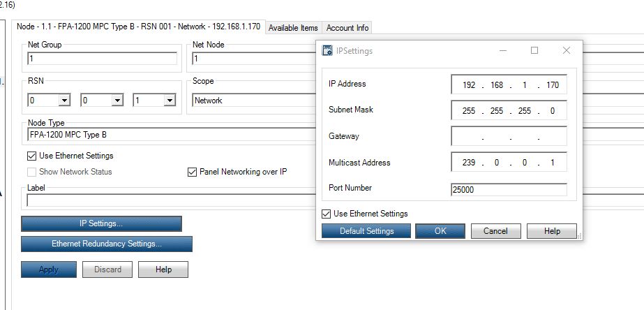
Task: Open the second RSN dropdown
Action: tap(117, 101)
